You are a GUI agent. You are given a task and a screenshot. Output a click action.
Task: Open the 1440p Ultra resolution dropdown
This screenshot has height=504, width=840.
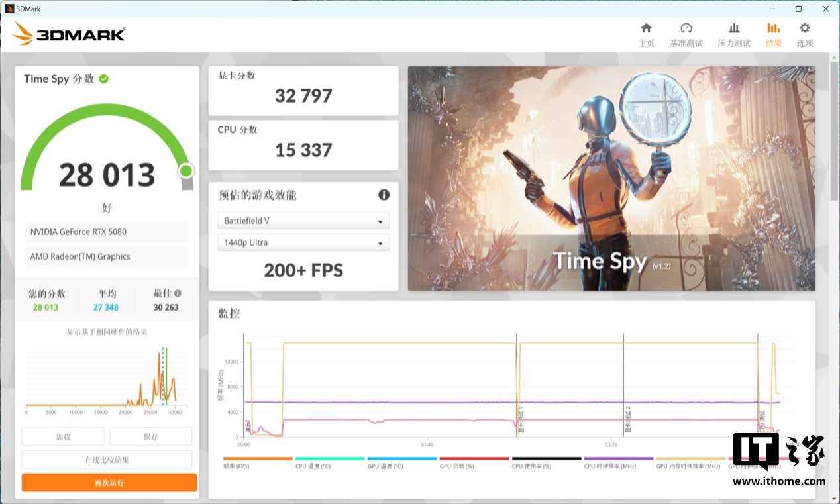tap(303, 243)
